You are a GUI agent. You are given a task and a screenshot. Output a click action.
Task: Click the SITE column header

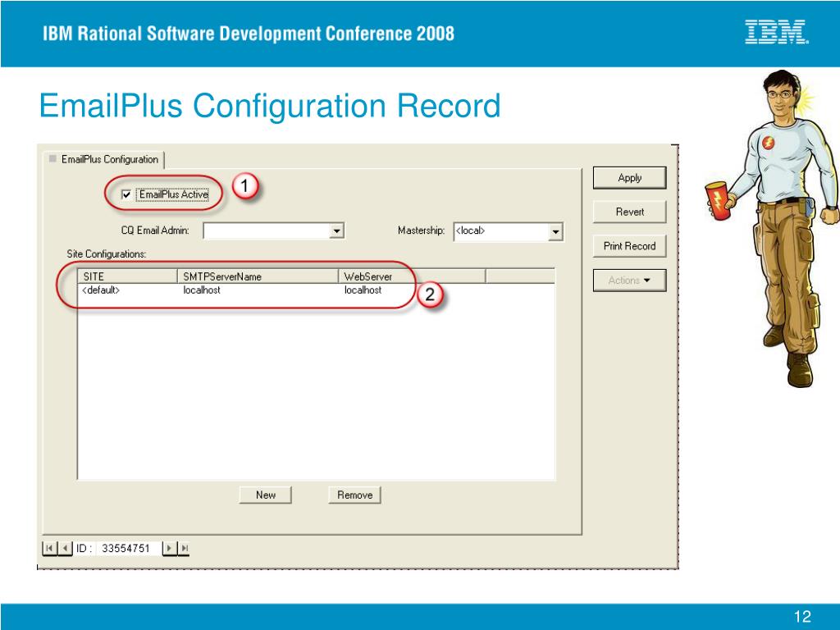(127, 276)
